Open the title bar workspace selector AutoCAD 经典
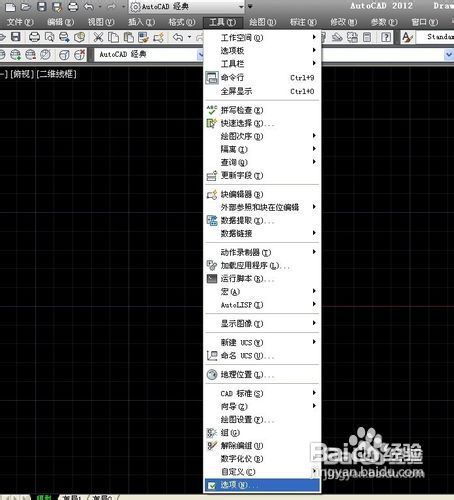 coord(187,7)
